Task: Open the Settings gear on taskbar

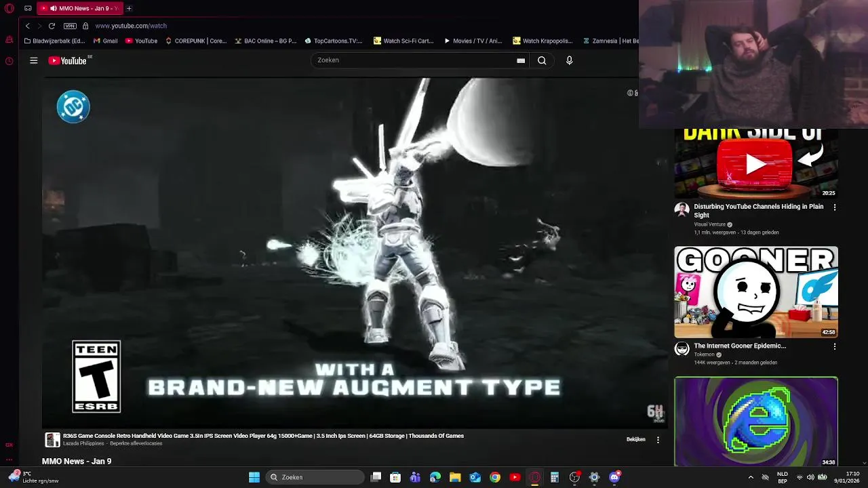Action: click(x=594, y=477)
